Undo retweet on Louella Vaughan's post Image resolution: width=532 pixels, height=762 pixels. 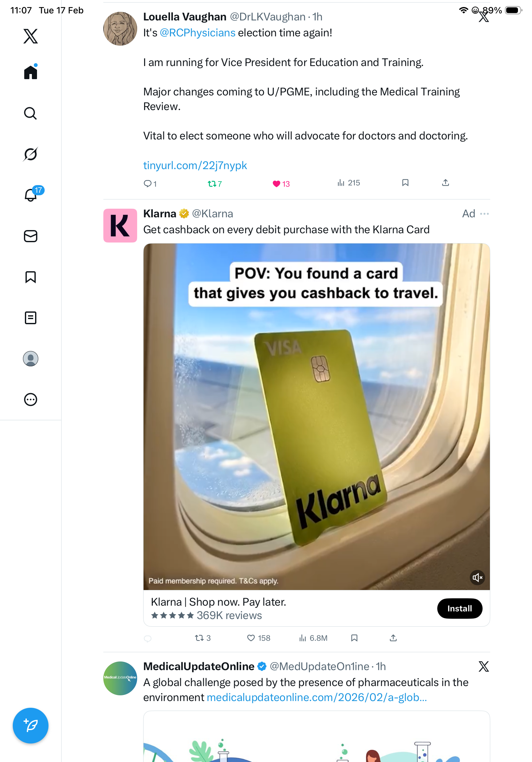(215, 183)
